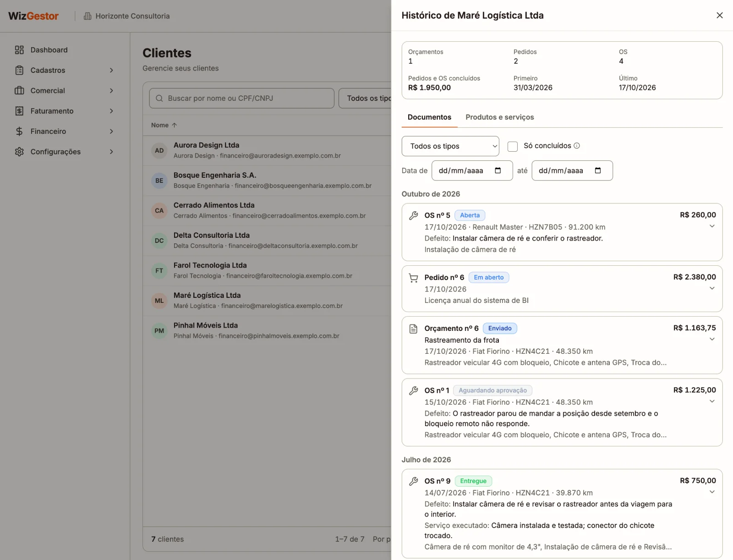Click the Configurações gear icon

click(19, 152)
